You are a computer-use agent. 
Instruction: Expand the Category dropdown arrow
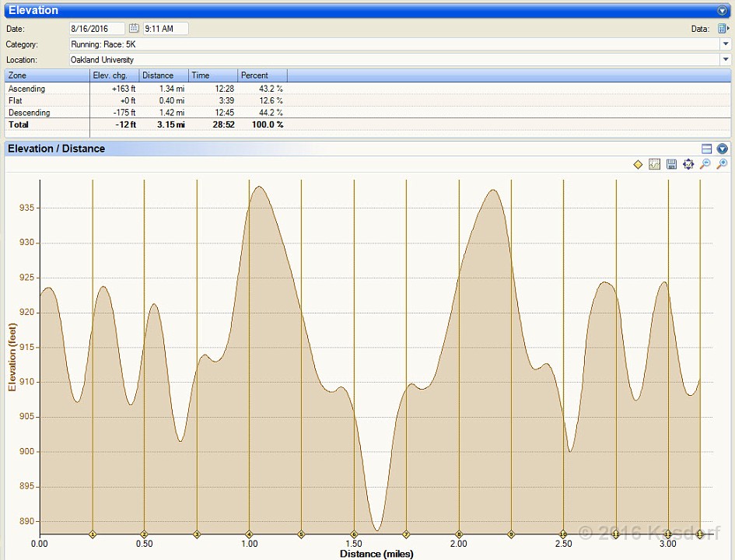pos(726,44)
